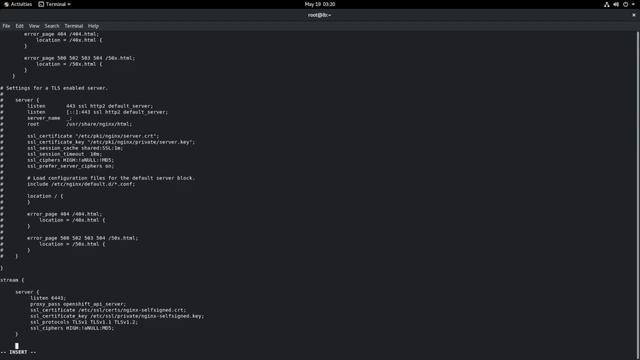The image size is (640, 360).
Task: Click the 'ssl_session_timeout 10m;' line
Action: coord(64,154)
